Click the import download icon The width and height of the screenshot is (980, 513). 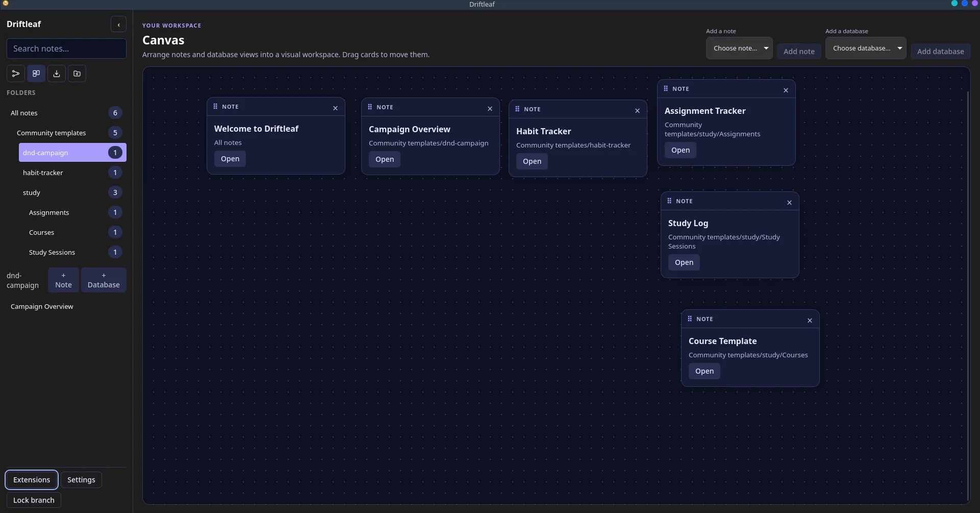pyautogui.click(x=57, y=74)
